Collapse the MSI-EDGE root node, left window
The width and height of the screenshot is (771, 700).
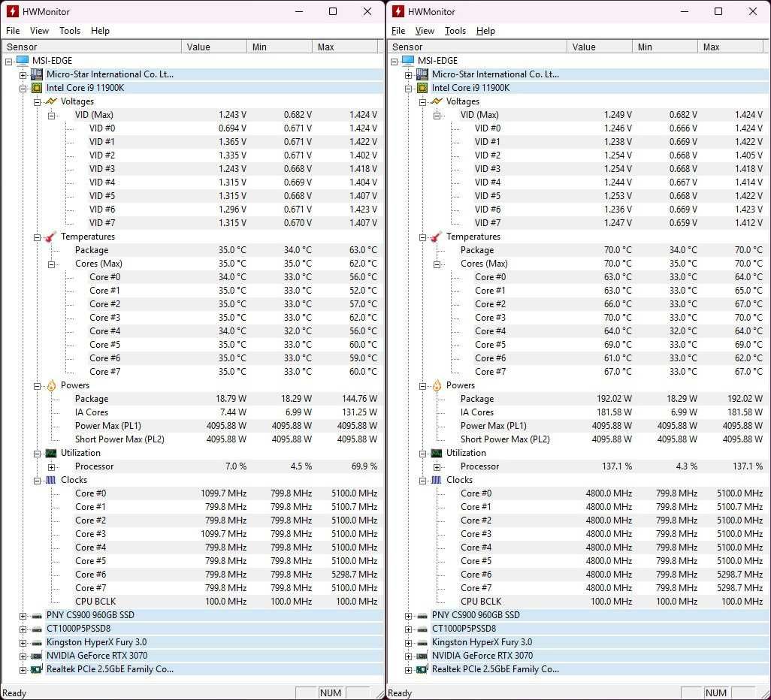click(x=8, y=62)
